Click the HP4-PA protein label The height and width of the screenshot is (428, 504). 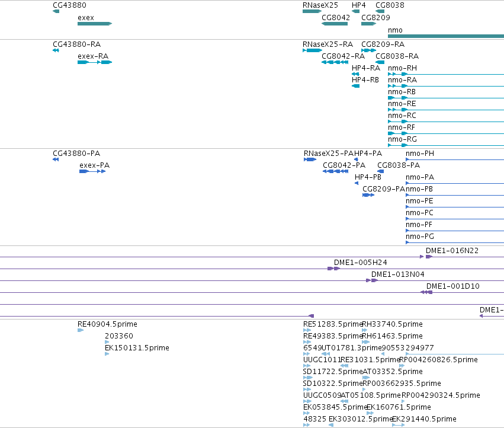click(x=368, y=154)
